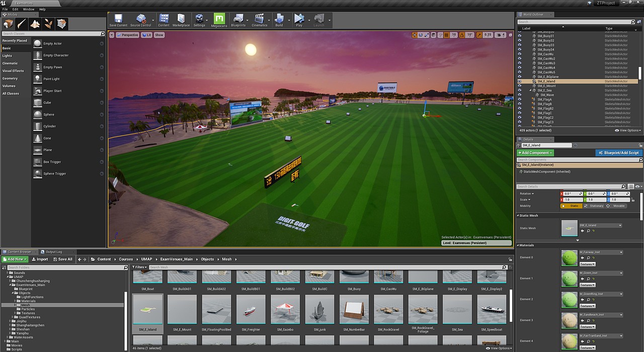This screenshot has height=352, width=644.
Task: Click the Build toolbar icon
Action: 279,20
